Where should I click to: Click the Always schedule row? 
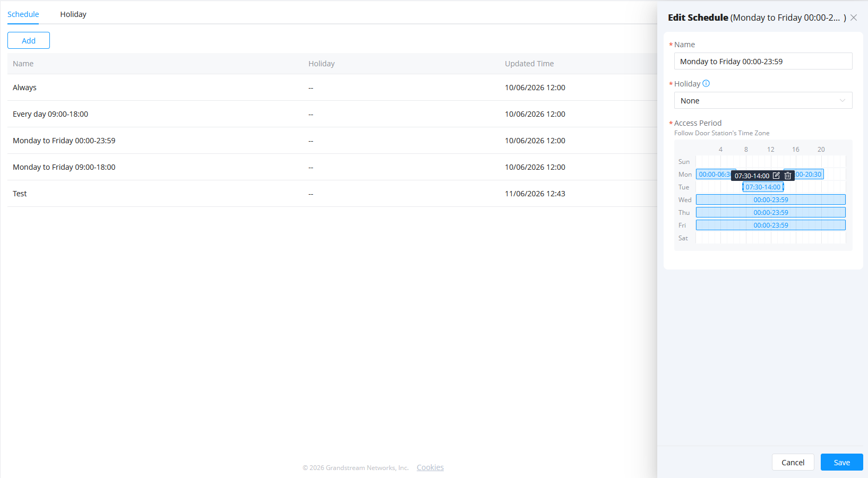(x=332, y=88)
